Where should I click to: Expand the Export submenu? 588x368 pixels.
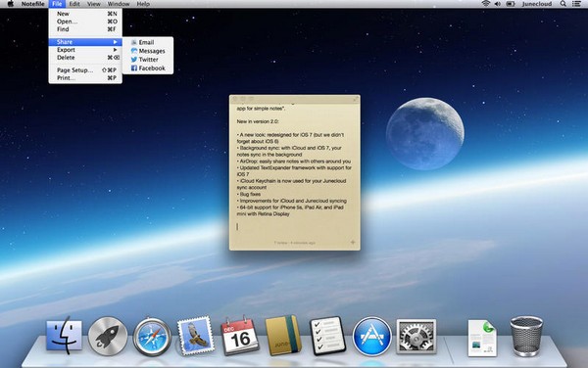85,50
